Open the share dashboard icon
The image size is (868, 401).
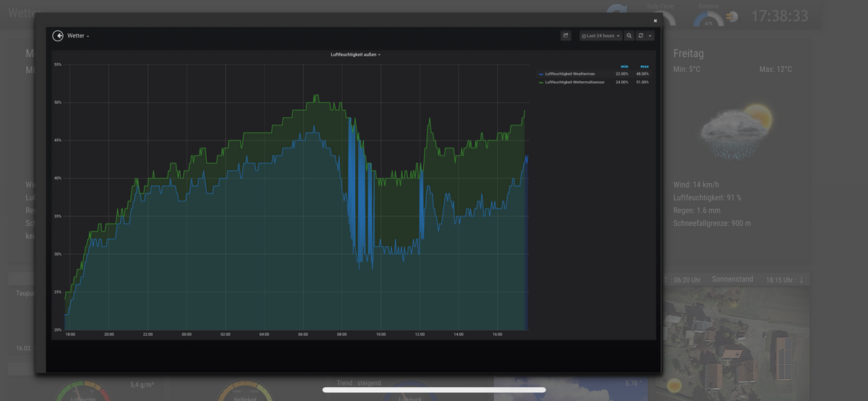click(566, 35)
